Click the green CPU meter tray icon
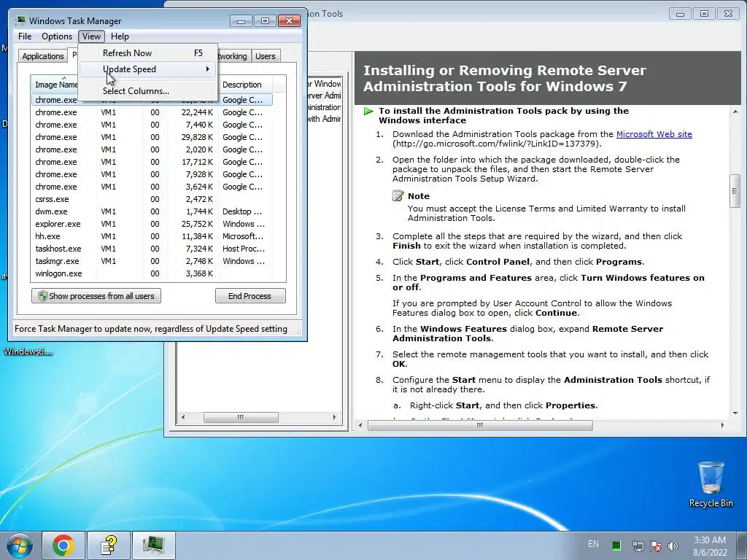747x560 pixels. pyautogui.click(x=616, y=545)
